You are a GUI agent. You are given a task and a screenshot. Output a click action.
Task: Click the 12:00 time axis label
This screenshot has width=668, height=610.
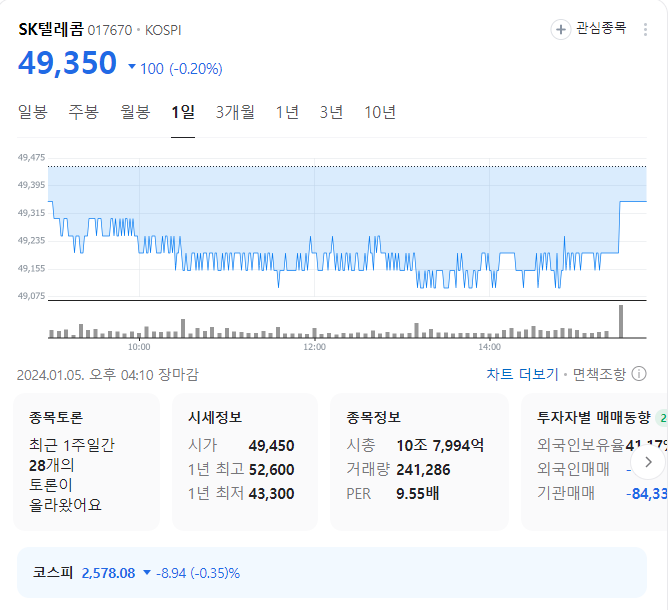pos(314,347)
